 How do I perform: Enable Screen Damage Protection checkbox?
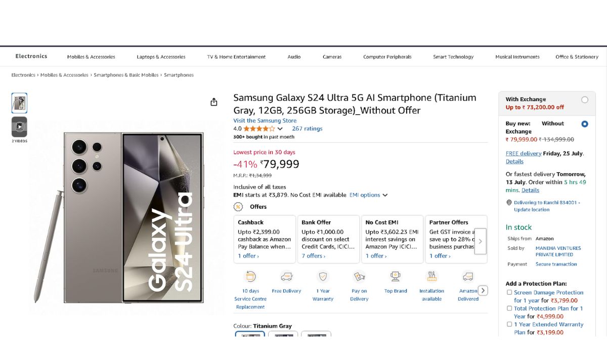tap(509, 292)
